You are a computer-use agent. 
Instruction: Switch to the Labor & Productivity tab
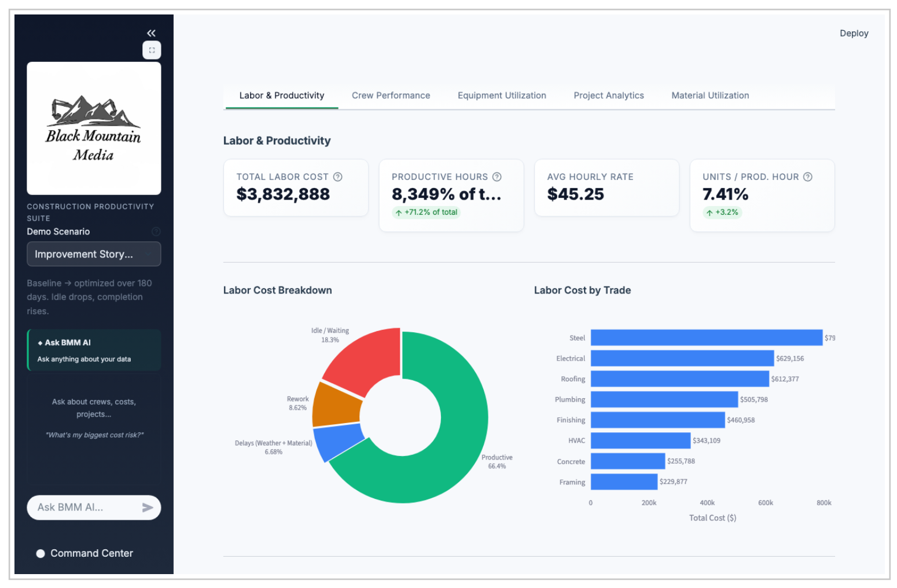pyautogui.click(x=282, y=95)
